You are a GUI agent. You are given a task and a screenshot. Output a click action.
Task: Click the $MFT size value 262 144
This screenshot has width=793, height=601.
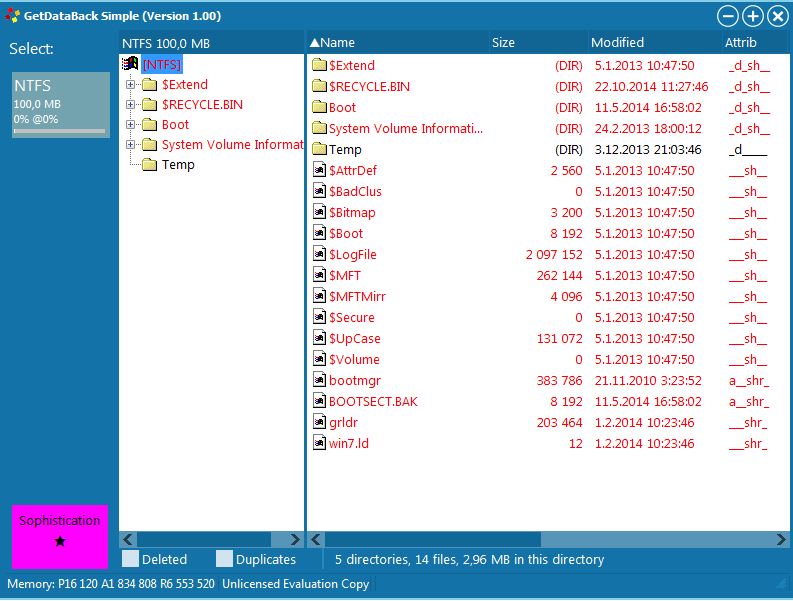[559, 276]
